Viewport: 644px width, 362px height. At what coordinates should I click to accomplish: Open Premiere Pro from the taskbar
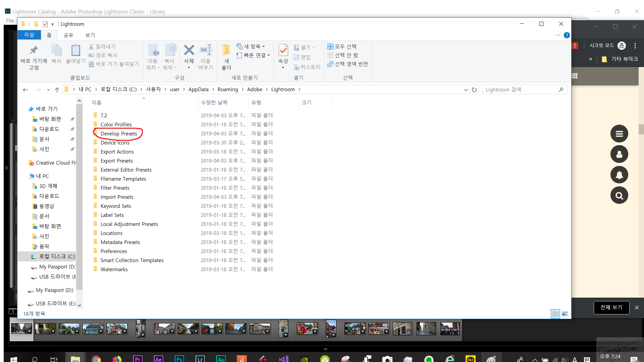click(x=138, y=359)
